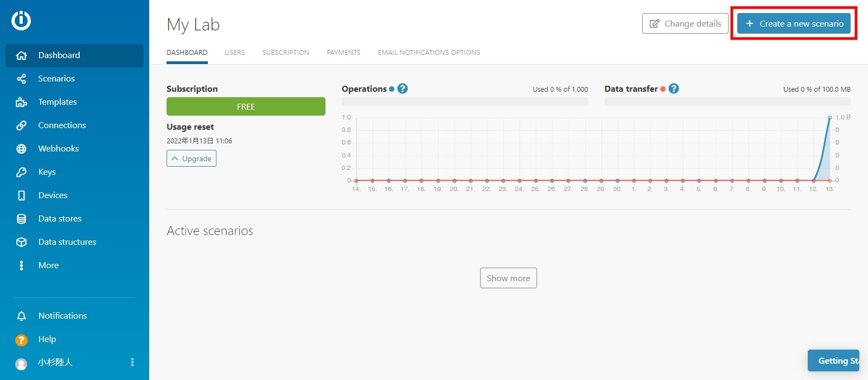Open Templates puzzle icon in sidebar

pos(21,102)
